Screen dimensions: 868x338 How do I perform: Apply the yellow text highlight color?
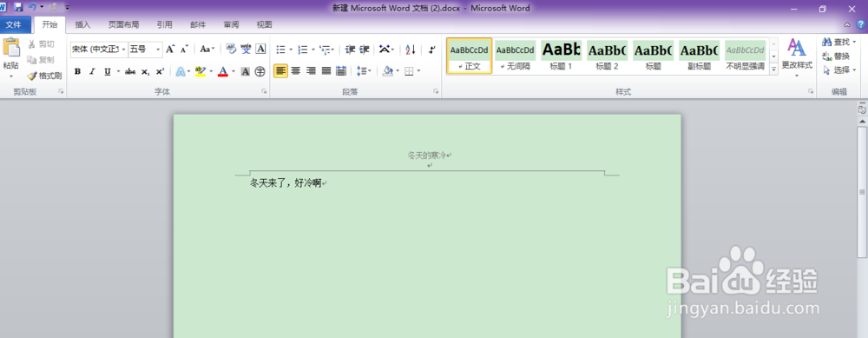pos(201,71)
